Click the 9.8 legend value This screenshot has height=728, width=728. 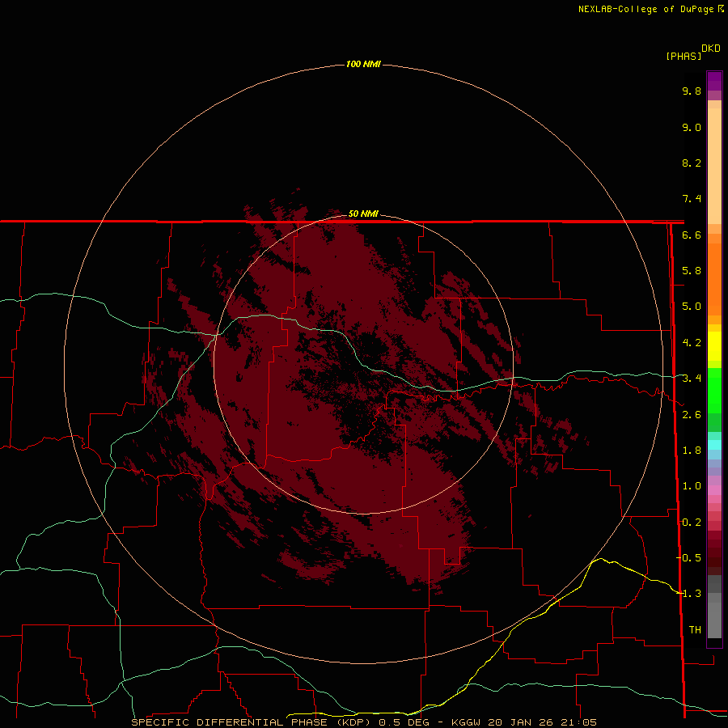click(692, 91)
